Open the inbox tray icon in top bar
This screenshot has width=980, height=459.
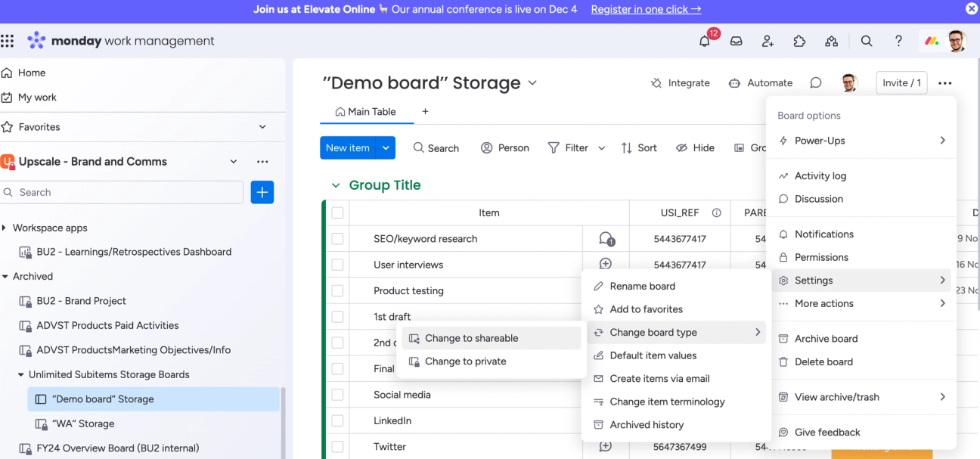[736, 42]
